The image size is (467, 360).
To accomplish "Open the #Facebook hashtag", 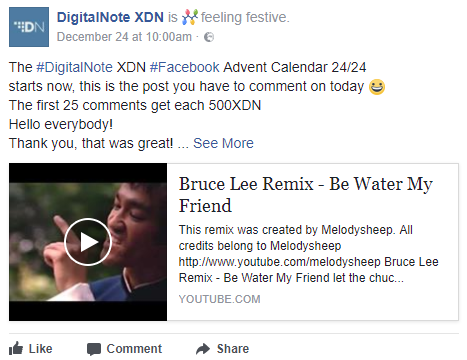I will tap(185, 67).
